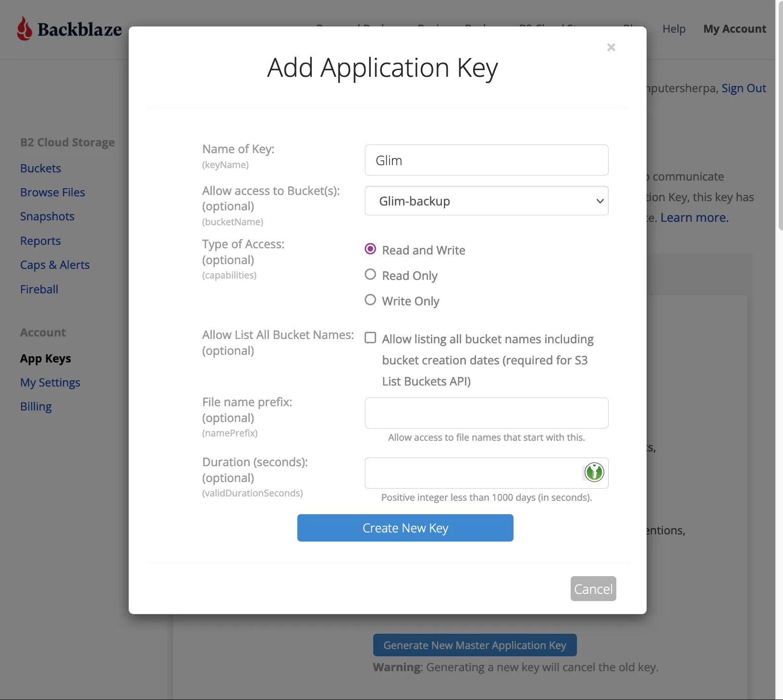Go to Browse Files
Image resolution: width=783 pixels, height=700 pixels.
point(52,192)
